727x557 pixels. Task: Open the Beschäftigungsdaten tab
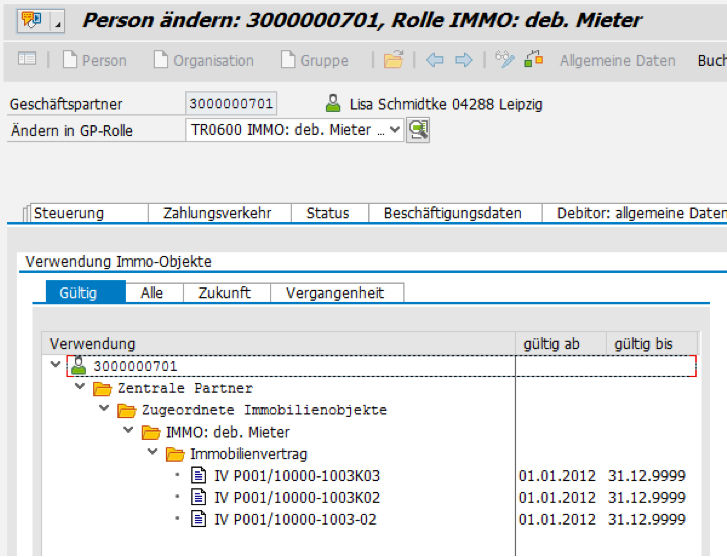tap(453, 213)
